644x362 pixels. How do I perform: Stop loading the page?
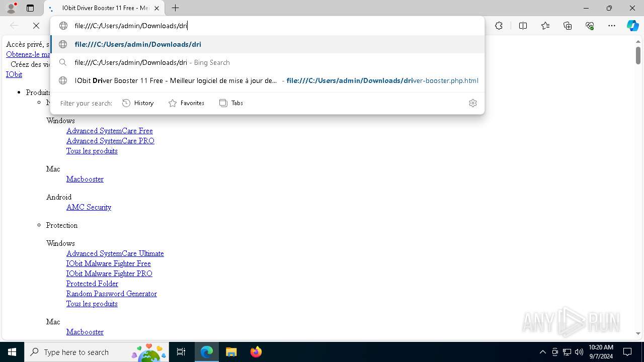click(x=36, y=26)
